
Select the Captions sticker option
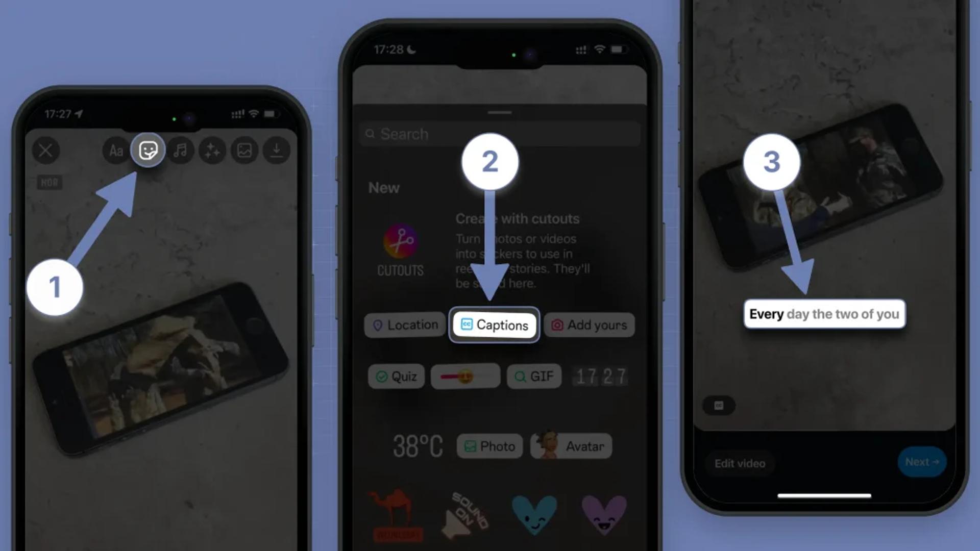(495, 325)
